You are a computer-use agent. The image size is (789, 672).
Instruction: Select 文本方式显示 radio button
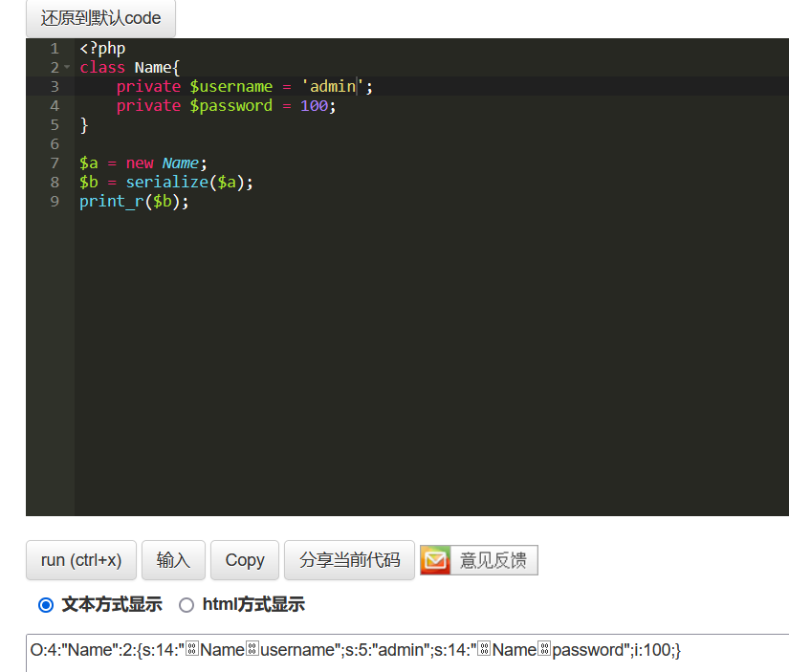[x=46, y=604]
